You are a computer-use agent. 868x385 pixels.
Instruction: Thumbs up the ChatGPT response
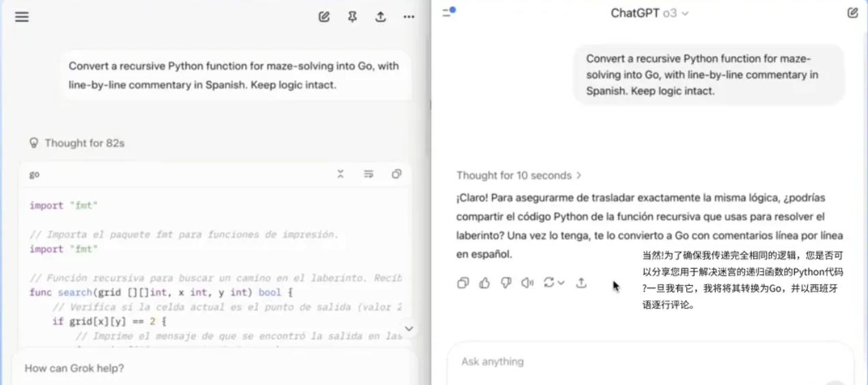(x=485, y=283)
